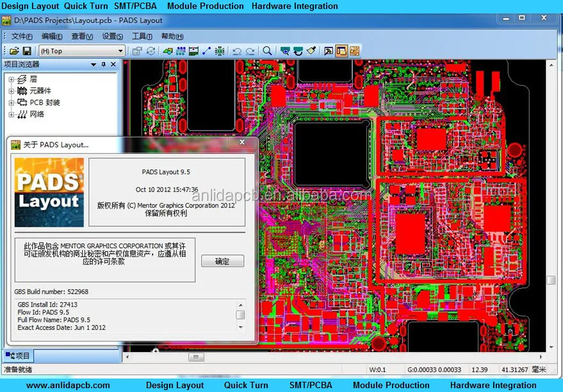Open the 文件 menu
The height and width of the screenshot is (392, 563).
point(20,37)
